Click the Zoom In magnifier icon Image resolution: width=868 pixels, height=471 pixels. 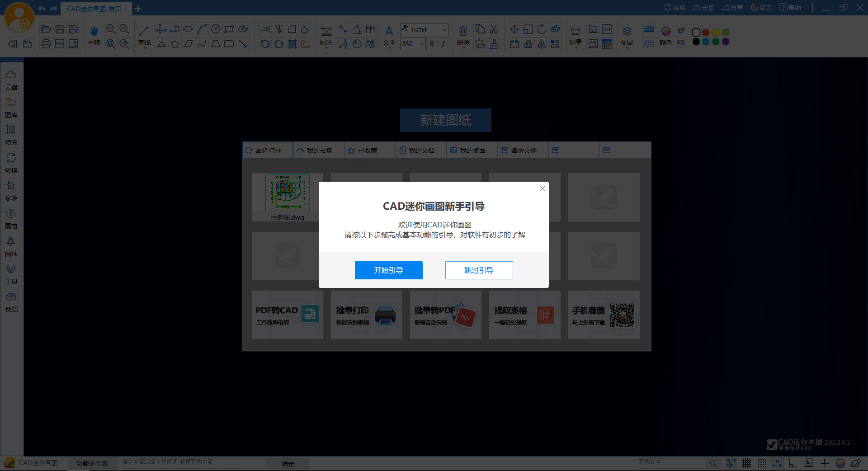(x=110, y=29)
